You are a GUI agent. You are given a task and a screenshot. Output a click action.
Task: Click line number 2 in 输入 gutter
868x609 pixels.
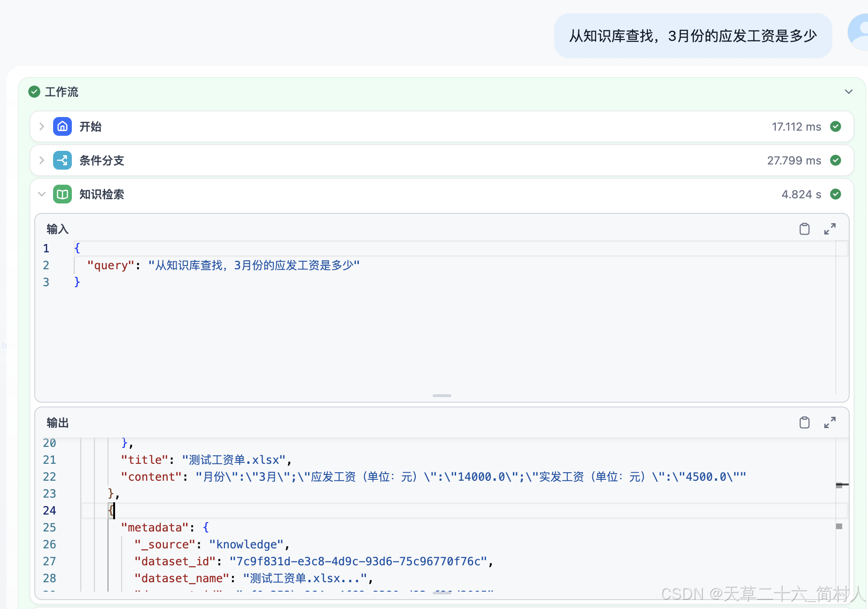pyautogui.click(x=46, y=265)
